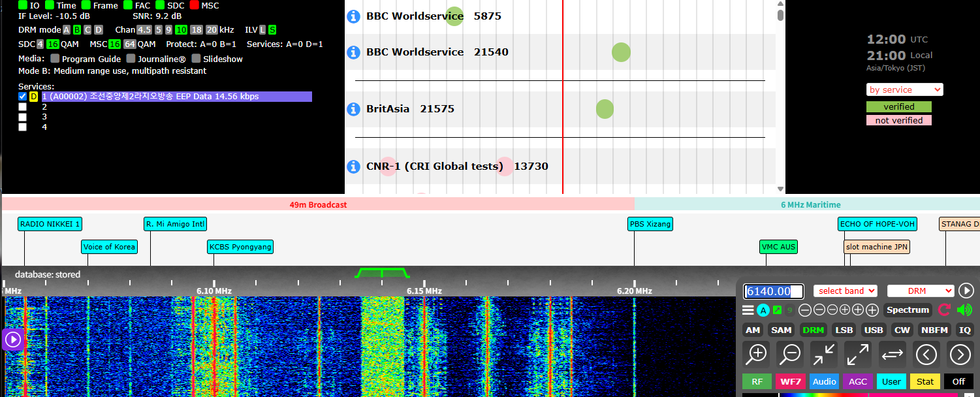Viewport: 980px width, 397px height.
Task: Click the Spectrum button
Action: [x=908, y=310]
